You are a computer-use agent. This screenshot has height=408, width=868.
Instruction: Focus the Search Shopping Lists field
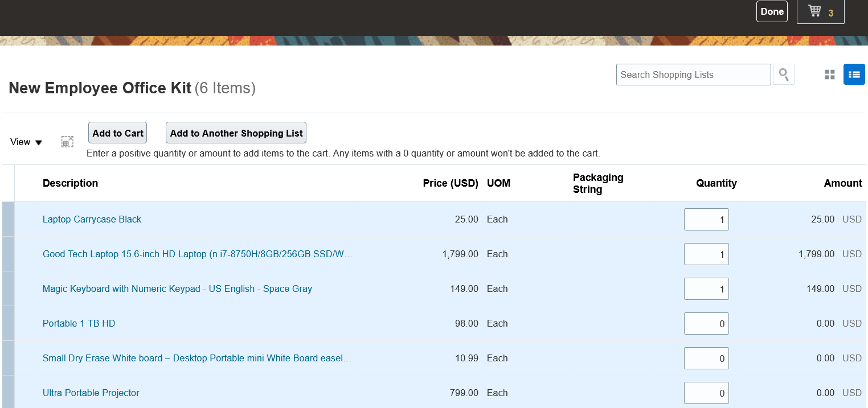pos(693,75)
